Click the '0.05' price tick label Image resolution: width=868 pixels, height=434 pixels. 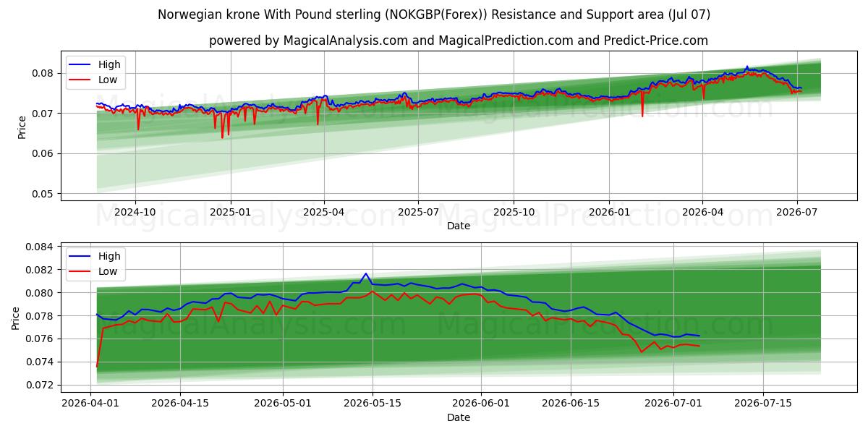[44, 194]
